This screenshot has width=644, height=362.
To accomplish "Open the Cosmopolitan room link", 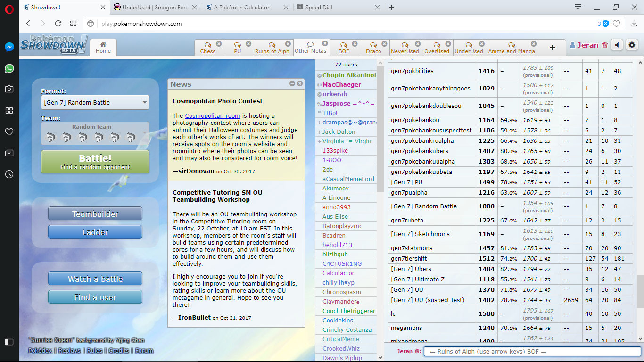I will coord(213,115).
